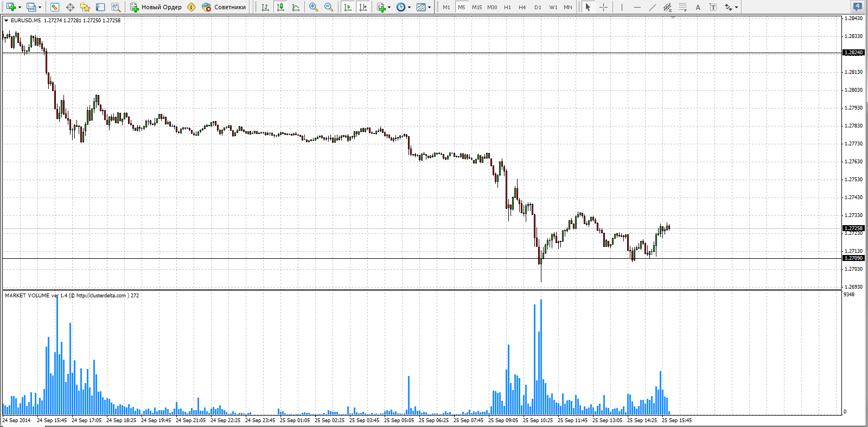The image size is (868, 427).
Task: Click the 1.28430 price axis label
Action: pyautogui.click(x=854, y=18)
